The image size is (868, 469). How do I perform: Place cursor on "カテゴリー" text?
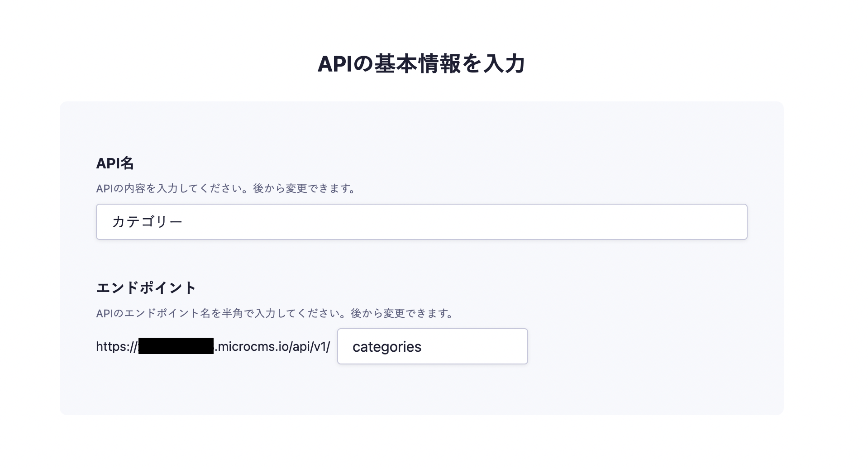pyautogui.click(x=147, y=222)
